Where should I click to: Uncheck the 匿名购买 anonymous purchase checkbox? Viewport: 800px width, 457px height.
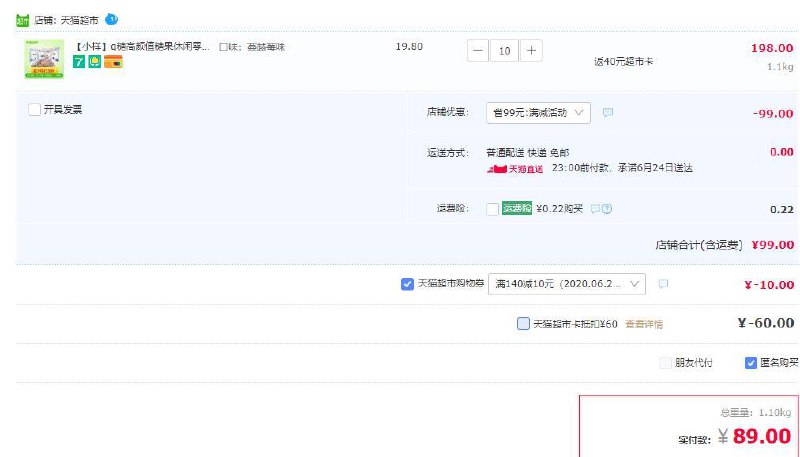(751, 363)
